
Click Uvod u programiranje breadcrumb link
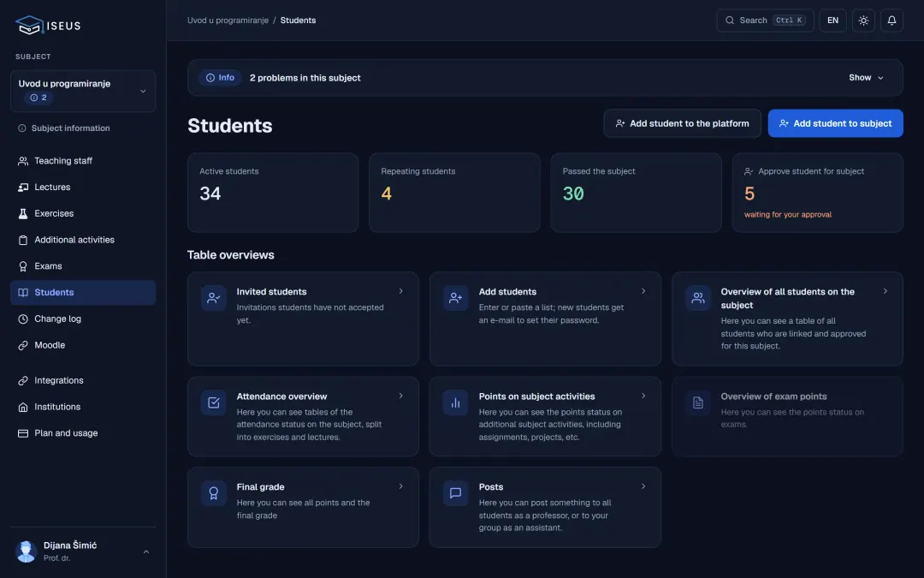[x=228, y=20]
